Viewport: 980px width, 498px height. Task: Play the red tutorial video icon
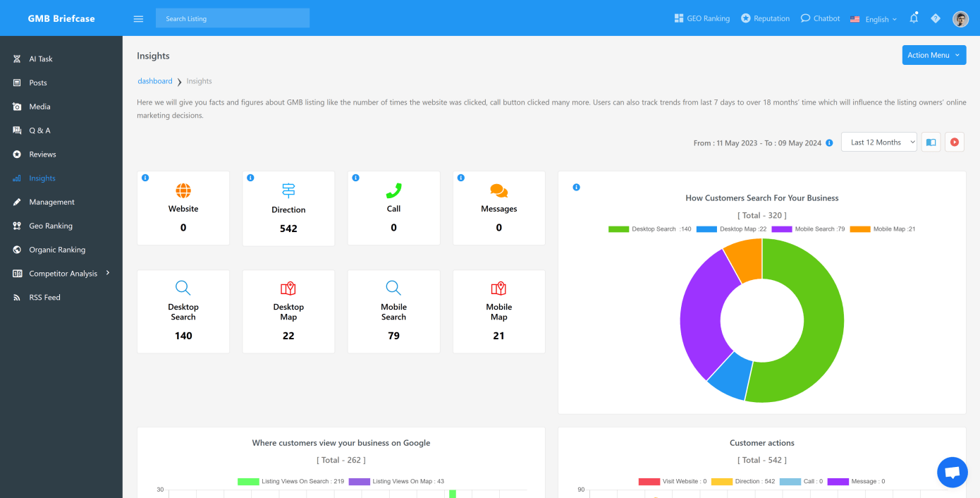[x=954, y=142]
